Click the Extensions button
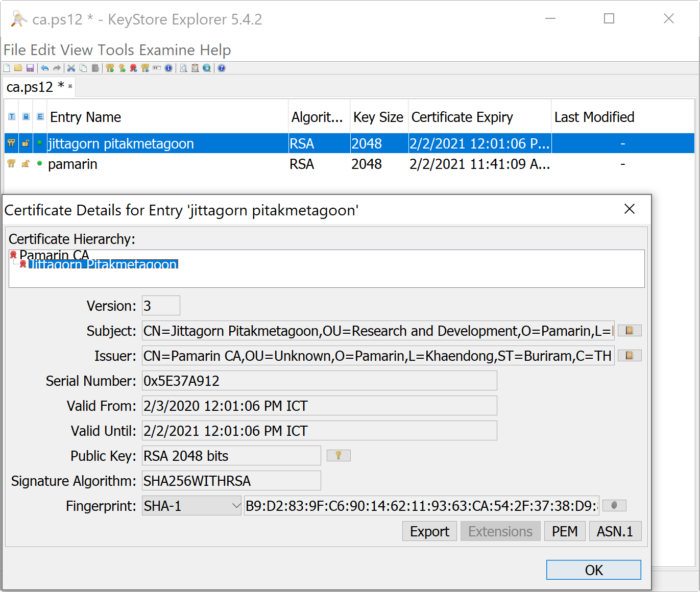The image size is (700, 592). [x=500, y=531]
